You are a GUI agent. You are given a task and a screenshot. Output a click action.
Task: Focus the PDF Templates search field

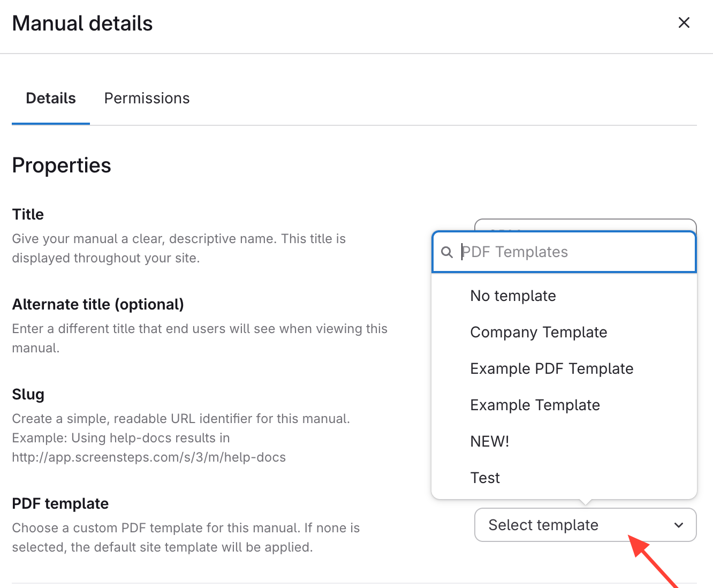(573, 252)
